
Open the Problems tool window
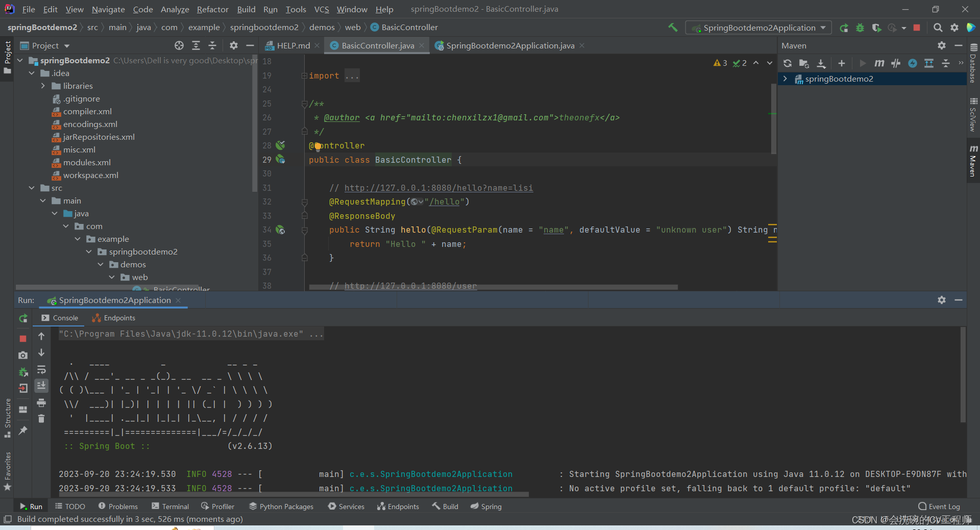coord(118,507)
